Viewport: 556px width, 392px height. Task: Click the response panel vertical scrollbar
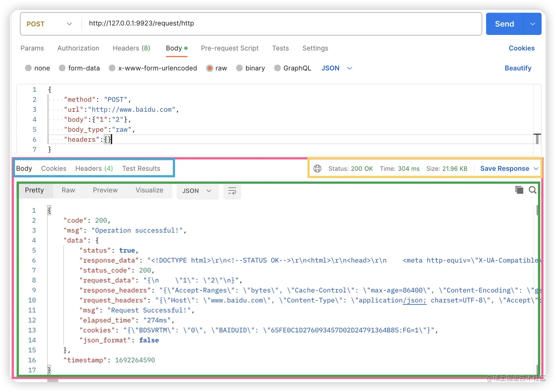pyautogui.click(x=537, y=210)
